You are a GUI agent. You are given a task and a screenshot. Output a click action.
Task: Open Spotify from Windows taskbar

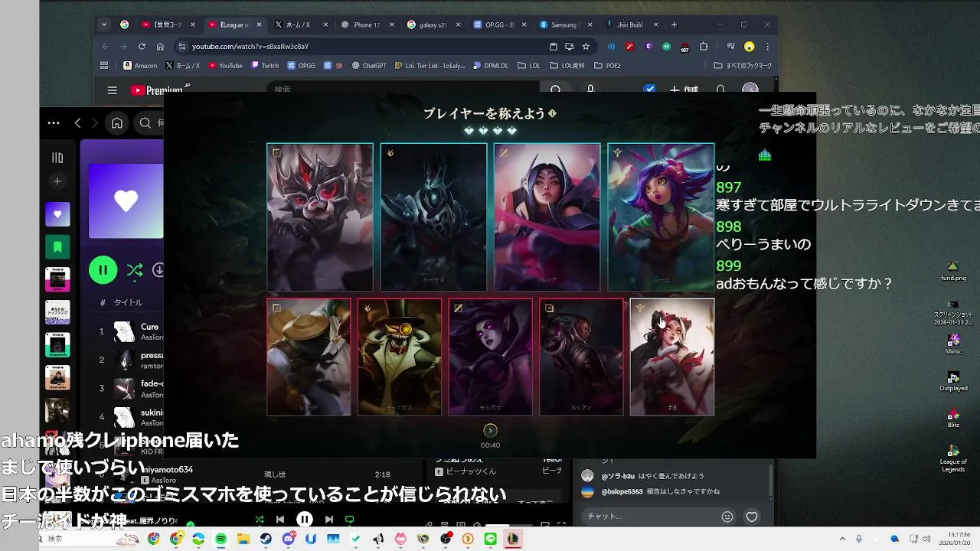coord(220,539)
